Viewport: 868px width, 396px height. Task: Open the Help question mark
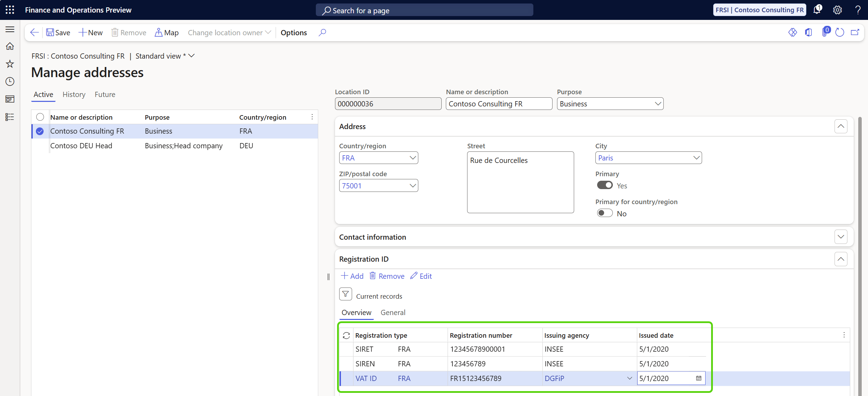[858, 10]
